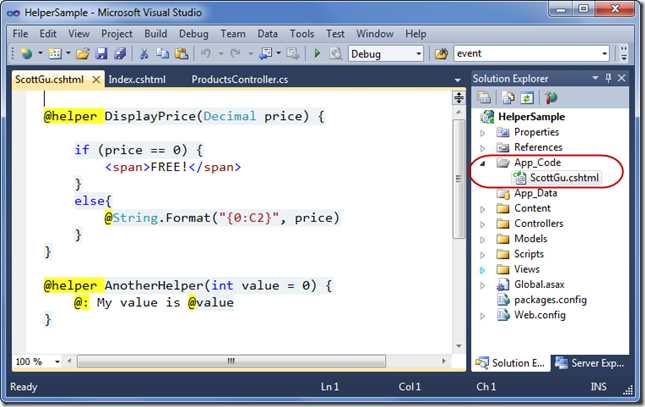Expand the Content folder
This screenshot has width=645, height=407.
(483, 209)
